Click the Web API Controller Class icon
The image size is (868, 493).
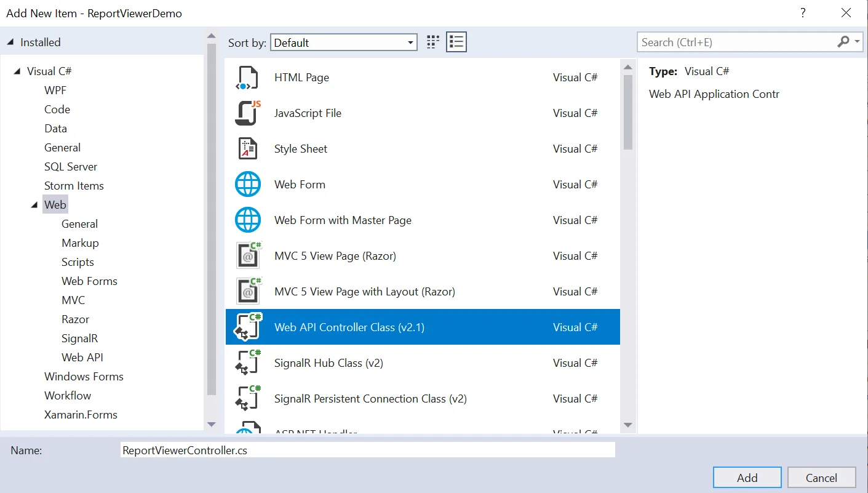(248, 327)
